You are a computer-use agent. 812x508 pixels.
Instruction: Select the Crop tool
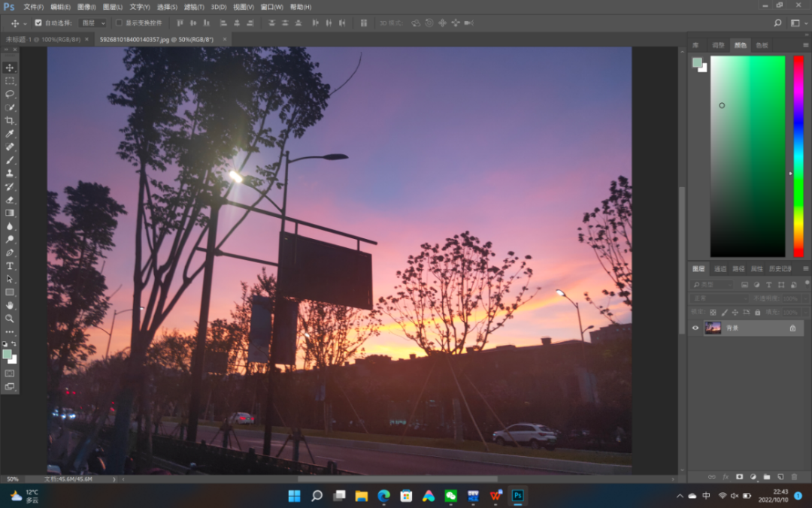click(10, 120)
